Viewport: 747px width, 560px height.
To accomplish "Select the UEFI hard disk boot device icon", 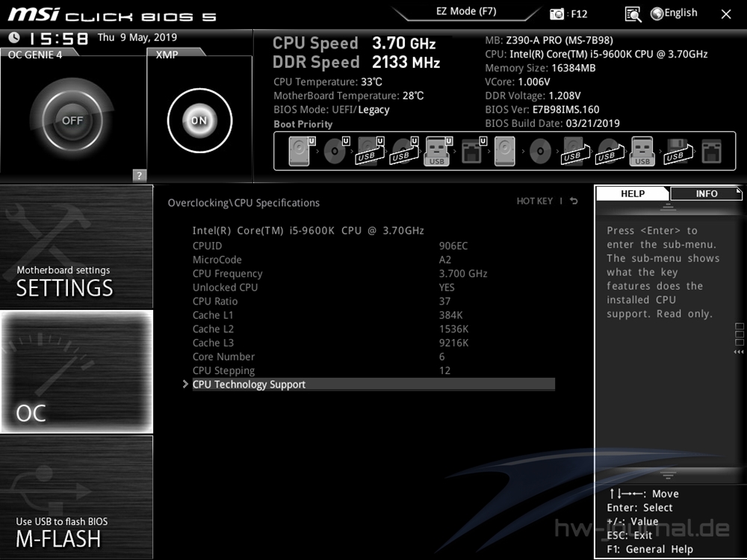I will click(x=301, y=152).
